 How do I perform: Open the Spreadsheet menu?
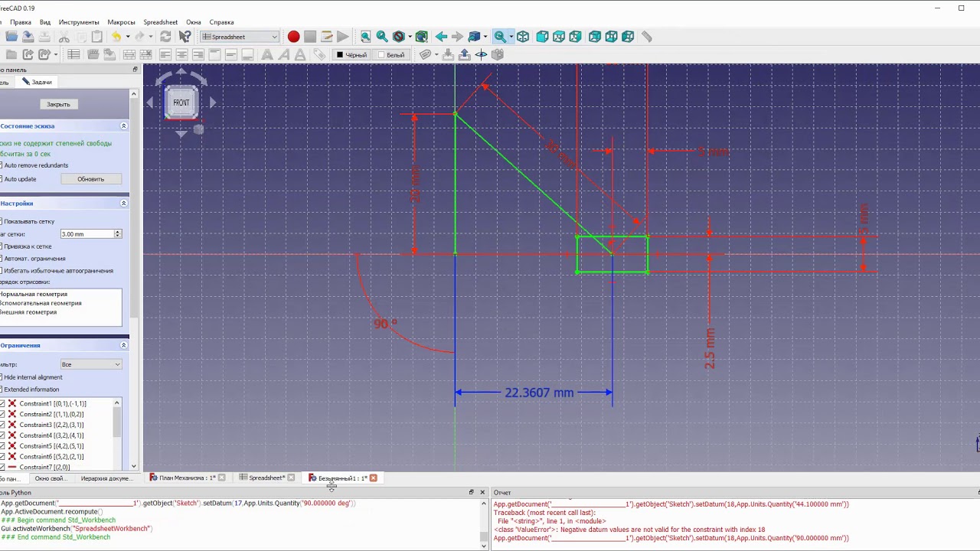click(161, 22)
